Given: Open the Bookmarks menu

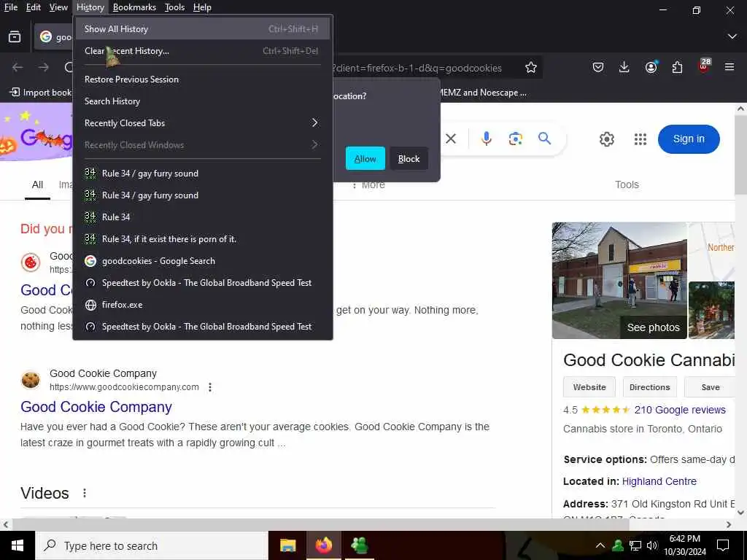Looking at the screenshot, I should click(x=134, y=7).
